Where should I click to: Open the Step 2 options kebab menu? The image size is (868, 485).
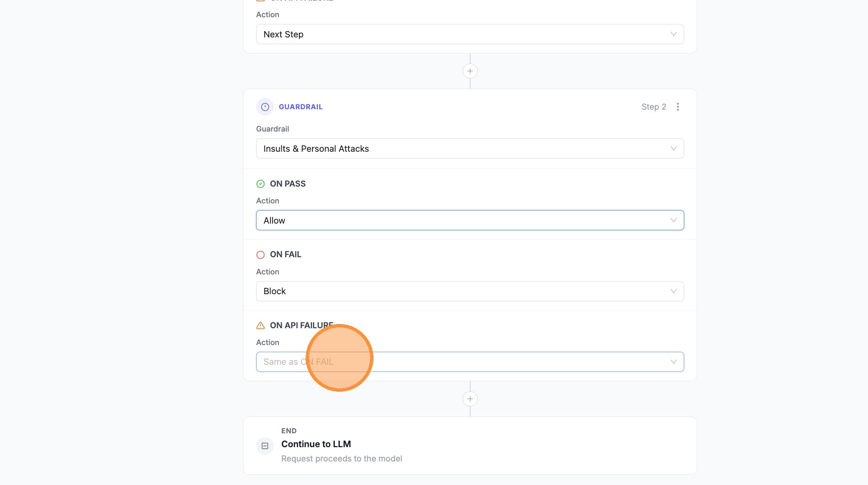pos(677,107)
